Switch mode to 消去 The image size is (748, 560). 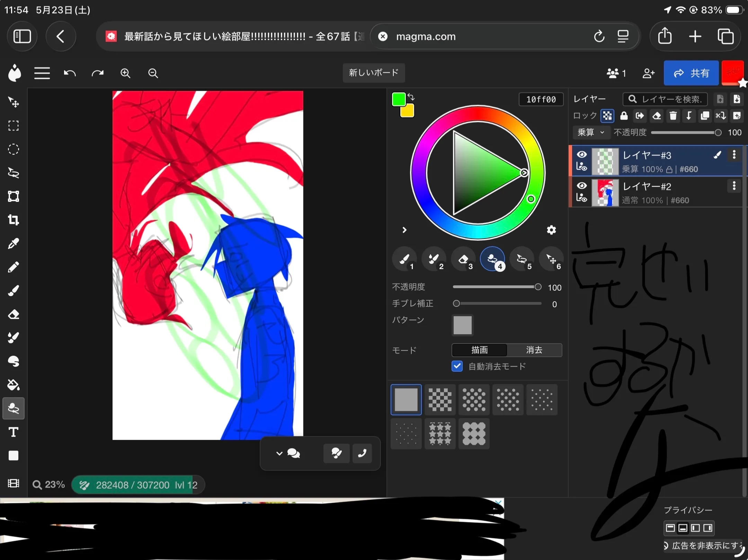(534, 350)
